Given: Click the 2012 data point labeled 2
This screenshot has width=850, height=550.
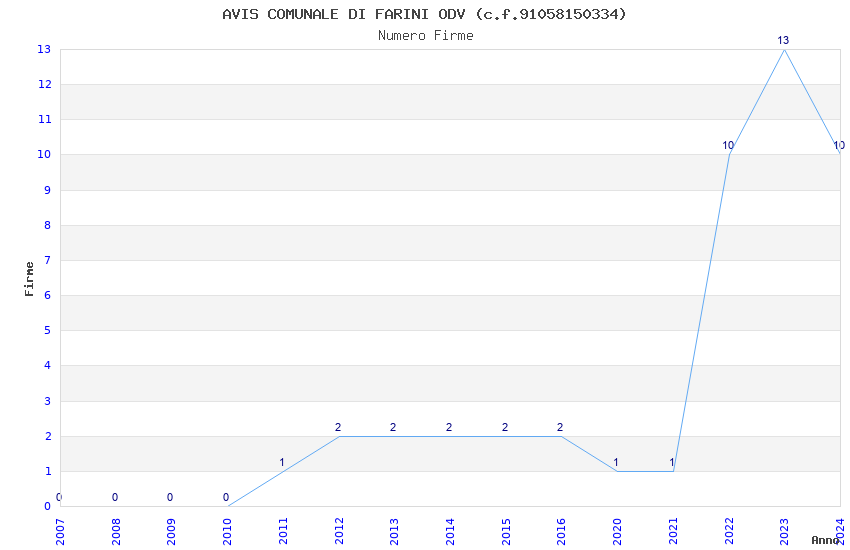Looking at the screenshot, I should coord(339,436).
